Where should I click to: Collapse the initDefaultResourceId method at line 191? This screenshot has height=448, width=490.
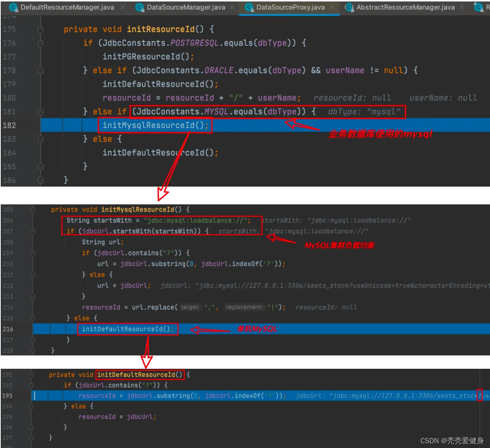(31, 375)
